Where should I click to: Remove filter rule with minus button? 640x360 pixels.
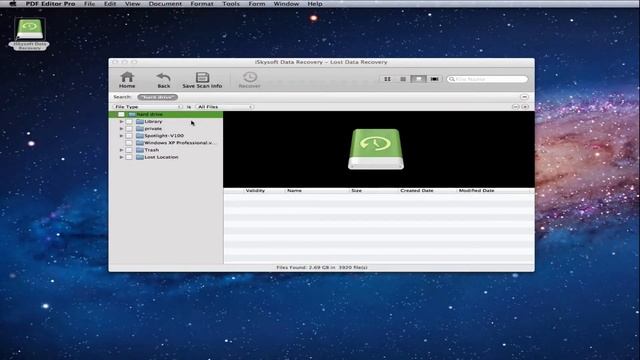point(516,107)
